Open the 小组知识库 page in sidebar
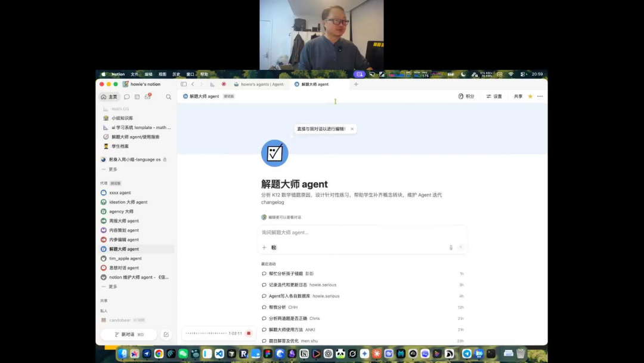 tap(137, 118)
